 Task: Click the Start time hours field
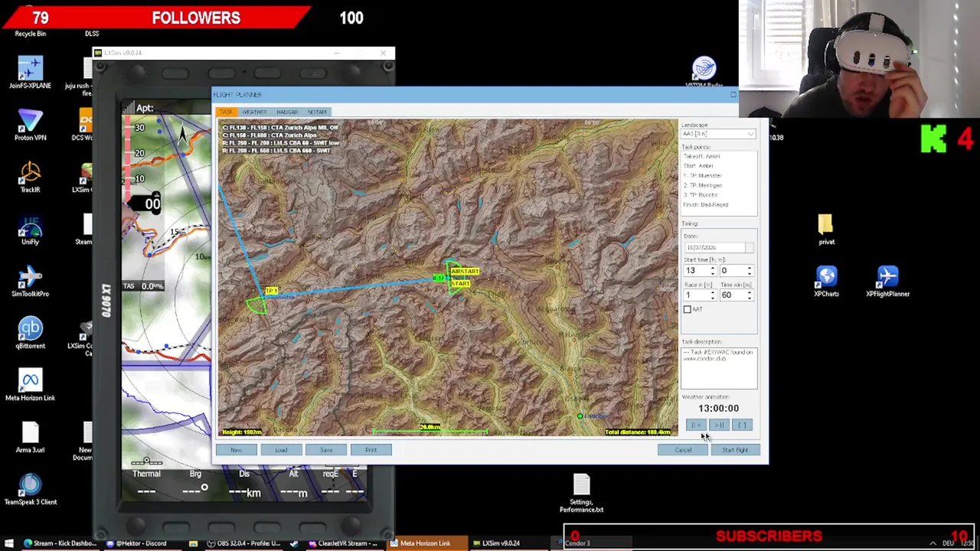[696, 271]
